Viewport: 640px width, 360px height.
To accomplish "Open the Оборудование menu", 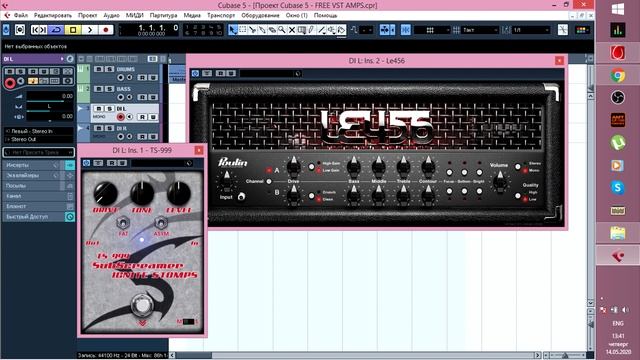I will 260,15.
